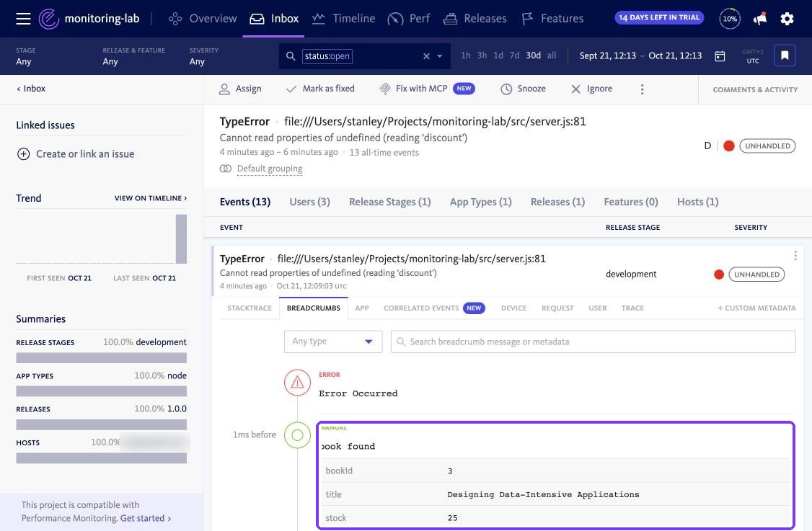Open the hamburger navigation menu
Screen dimensions: 812x531
(x=23, y=19)
